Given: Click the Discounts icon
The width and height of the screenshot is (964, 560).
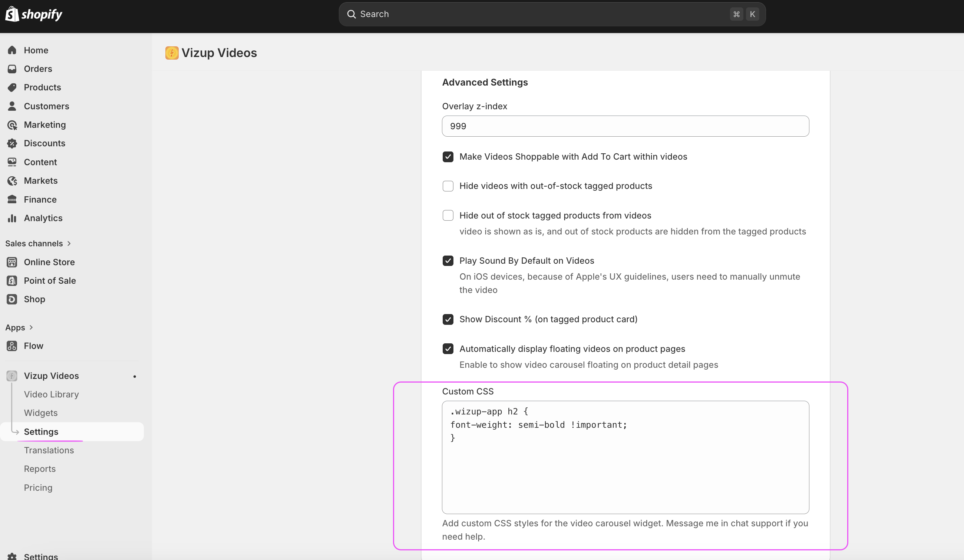Looking at the screenshot, I should click(x=12, y=143).
